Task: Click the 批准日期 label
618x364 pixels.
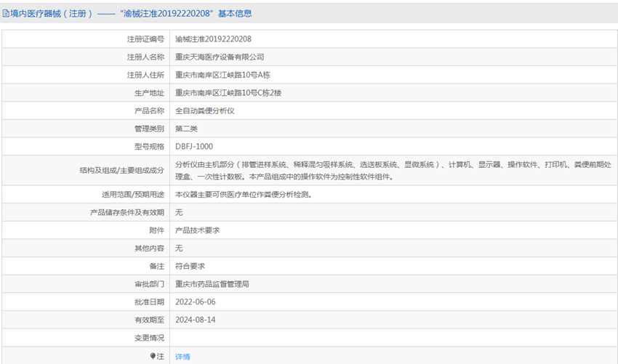Action: [149, 302]
